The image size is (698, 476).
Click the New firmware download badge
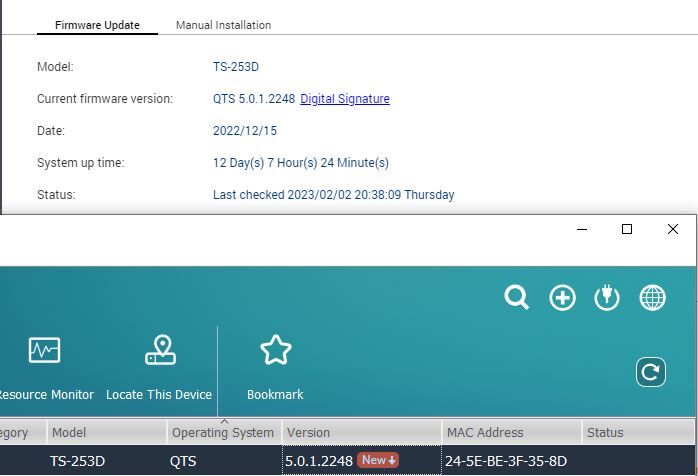pos(378,460)
